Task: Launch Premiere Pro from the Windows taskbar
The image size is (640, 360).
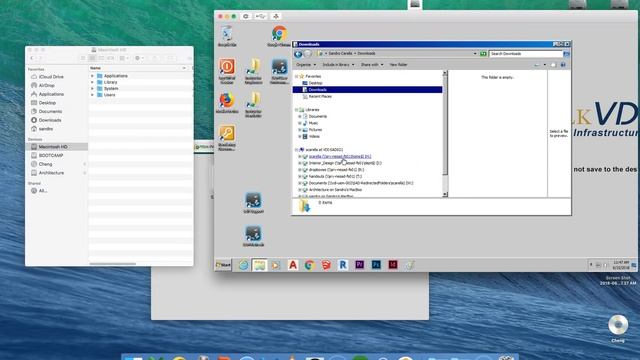Action: click(360, 265)
